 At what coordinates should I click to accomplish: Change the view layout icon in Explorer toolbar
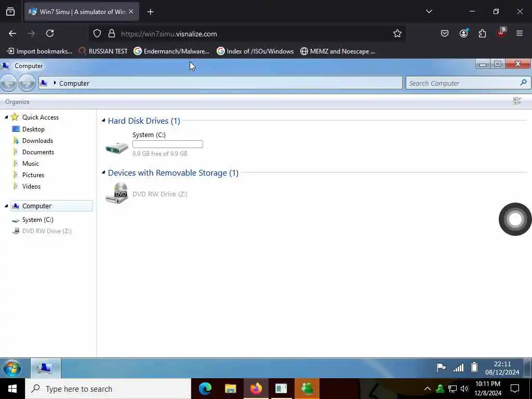click(517, 101)
